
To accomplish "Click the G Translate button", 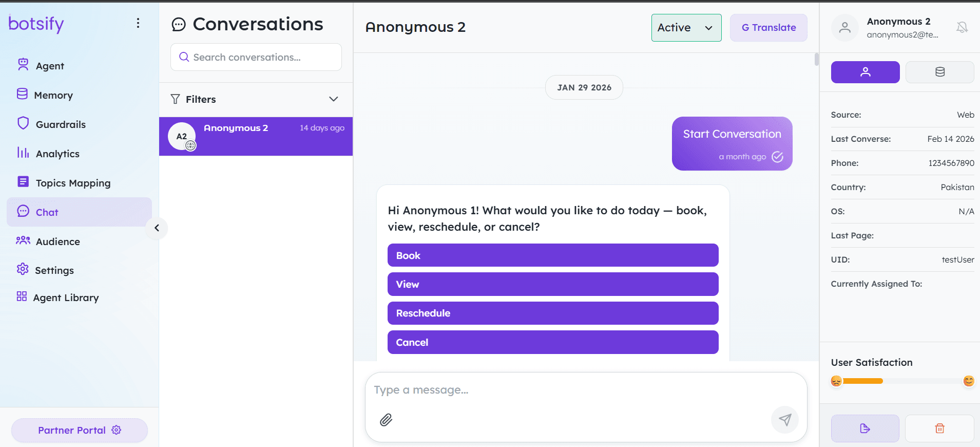I will (x=768, y=28).
